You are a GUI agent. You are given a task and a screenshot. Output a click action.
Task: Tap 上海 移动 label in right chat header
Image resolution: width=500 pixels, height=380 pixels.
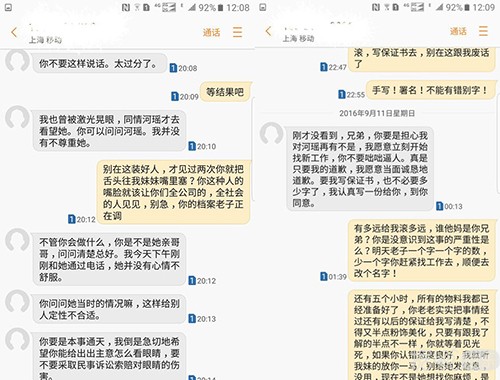(298, 39)
